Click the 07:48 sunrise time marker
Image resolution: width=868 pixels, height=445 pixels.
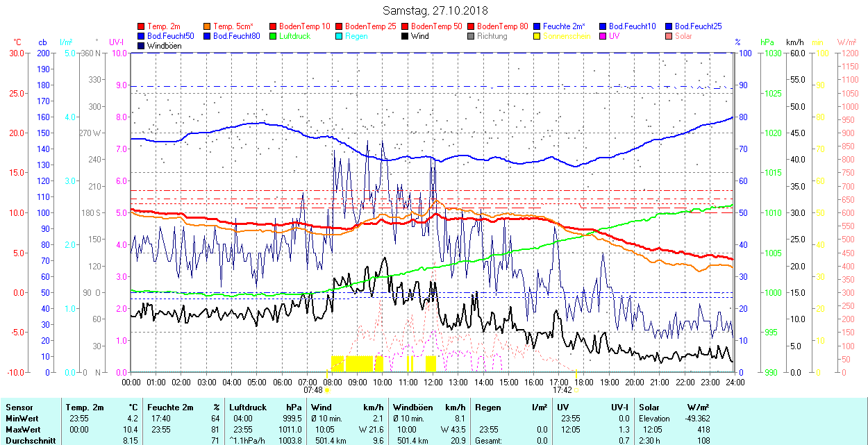pyautogui.click(x=313, y=390)
